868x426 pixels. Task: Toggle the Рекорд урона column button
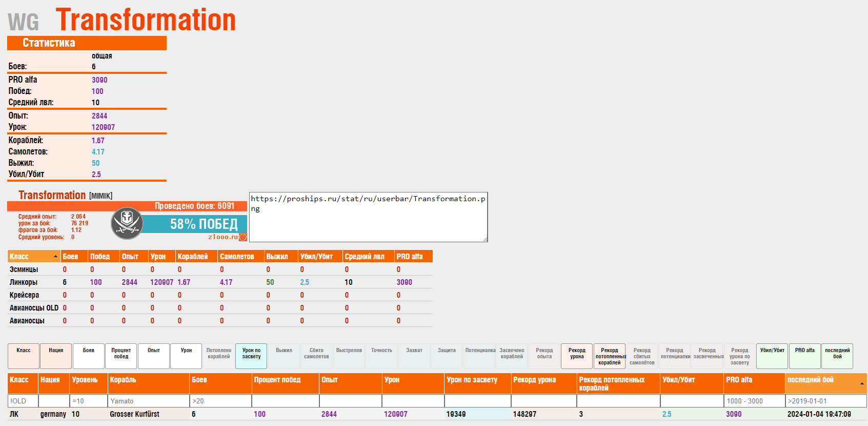pyautogui.click(x=577, y=356)
